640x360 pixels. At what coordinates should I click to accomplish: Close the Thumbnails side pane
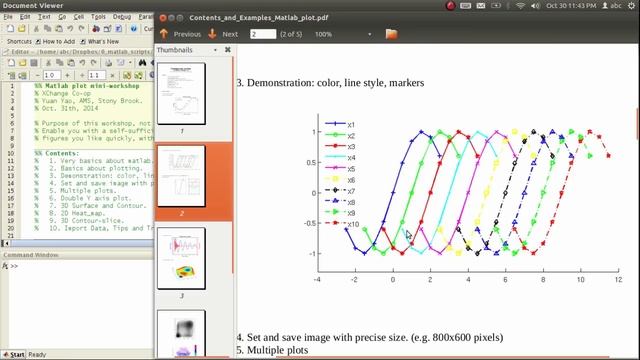[x=228, y=50]
